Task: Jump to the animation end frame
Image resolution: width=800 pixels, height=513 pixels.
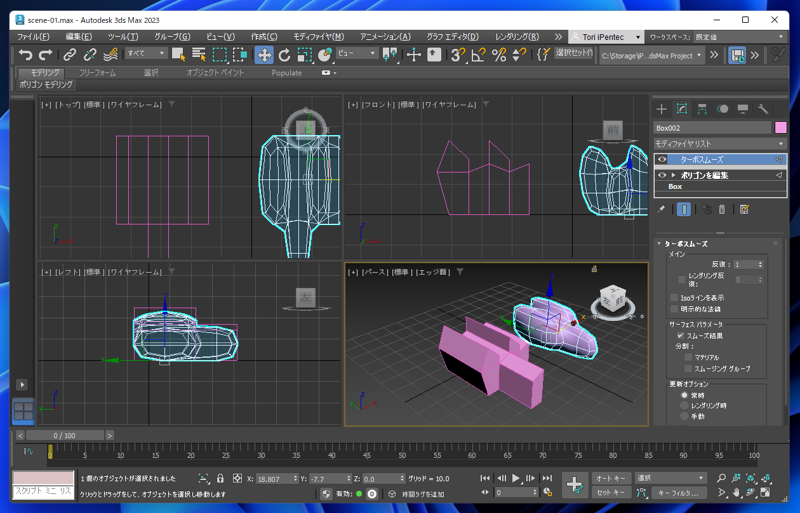Action: click(547, 478)
